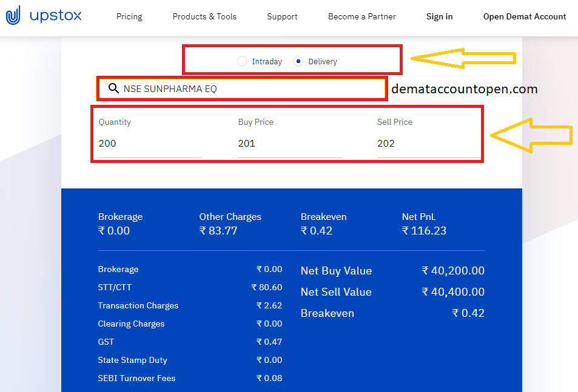Click the Net Sell Value ₹ 40,400.00
The image size is (578, 392).
coord(453,292)
